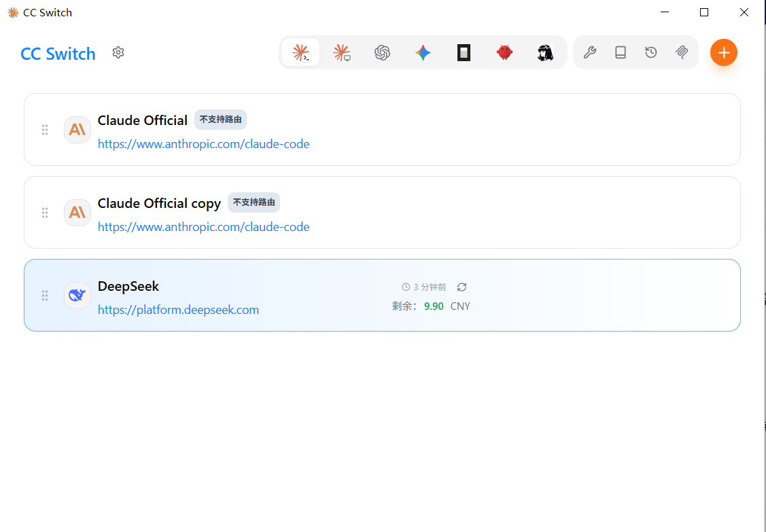This screenshot has height=532, width=766.
Task: Click the 9.90 remaining balance value
Action: pos(434,306)
